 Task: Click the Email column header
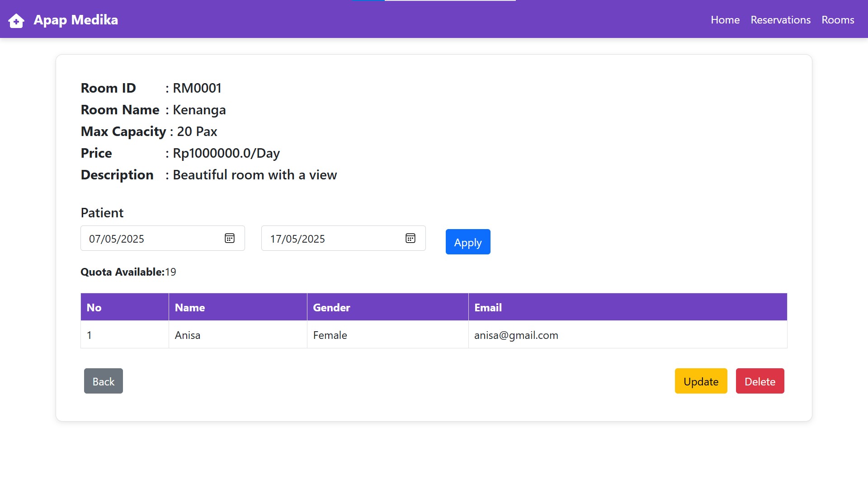pos(488,308)
